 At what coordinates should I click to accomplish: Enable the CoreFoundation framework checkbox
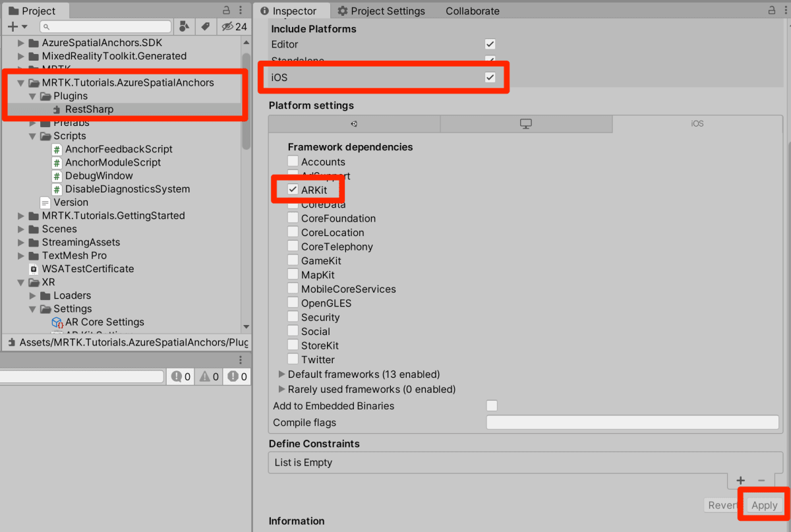(293, 218)
